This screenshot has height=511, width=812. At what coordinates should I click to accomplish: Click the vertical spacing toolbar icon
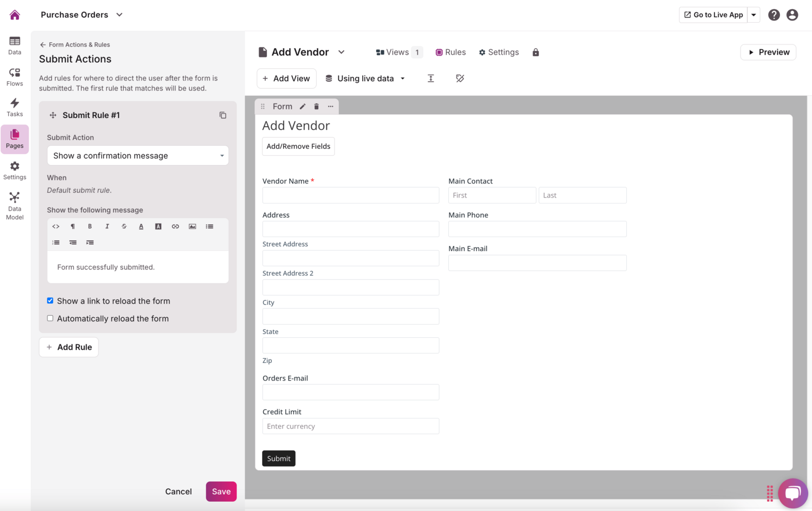[x=431, y=78]
